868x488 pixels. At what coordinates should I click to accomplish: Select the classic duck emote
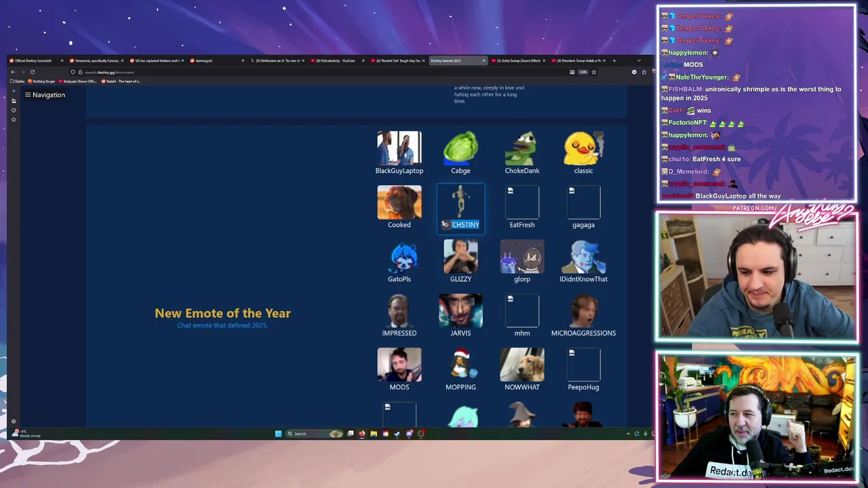click(583, 153)
